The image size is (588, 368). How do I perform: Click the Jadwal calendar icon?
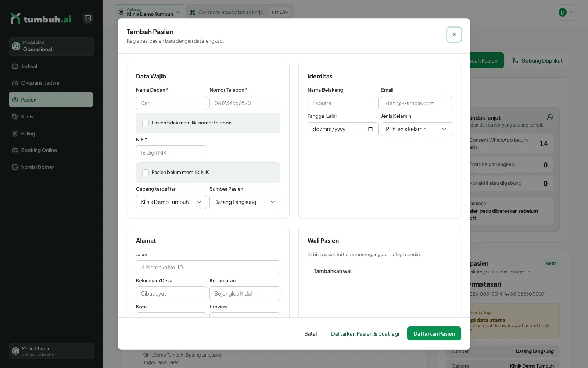(x=15, y=66)
